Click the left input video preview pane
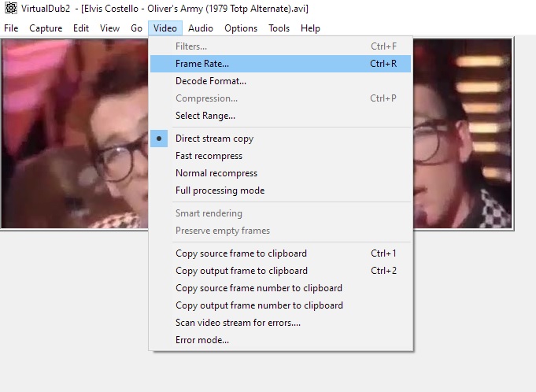536x392 pixels. point(75,134)
